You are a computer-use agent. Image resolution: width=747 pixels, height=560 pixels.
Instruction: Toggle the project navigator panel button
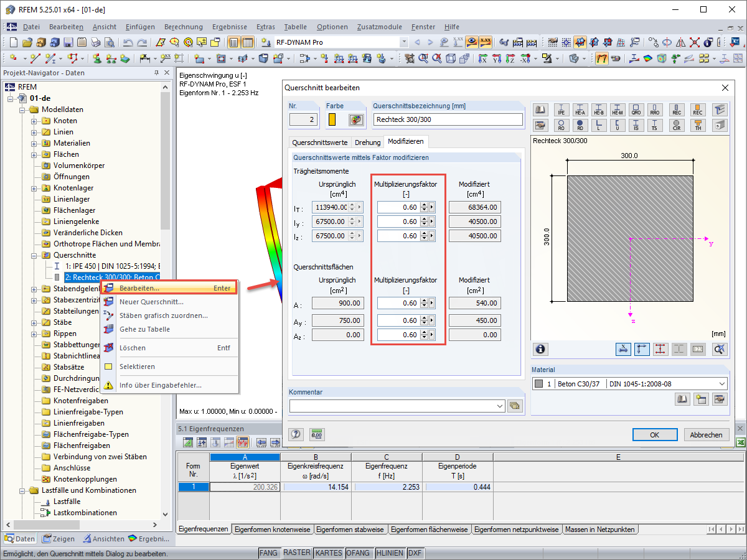coord(234,42)
